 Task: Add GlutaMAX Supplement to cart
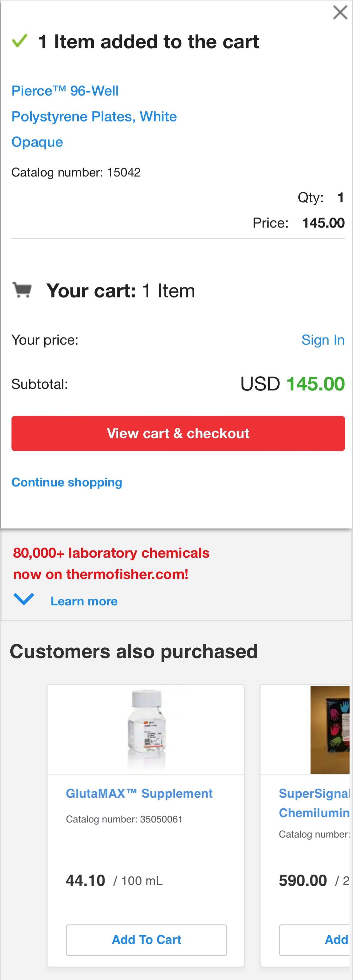point(146,939)
